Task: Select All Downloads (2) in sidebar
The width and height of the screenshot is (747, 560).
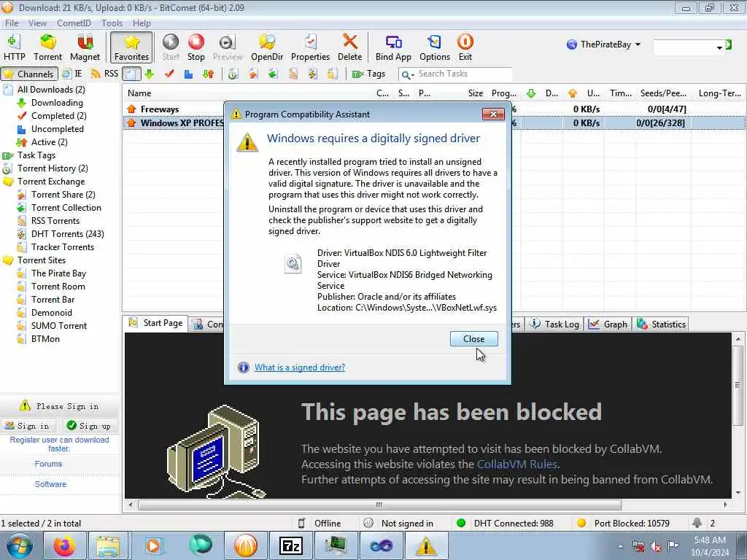Action: [x=51, y=90]
